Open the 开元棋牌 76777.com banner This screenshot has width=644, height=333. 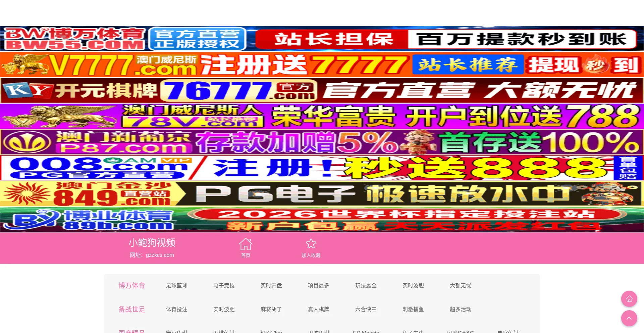pyautogui.click(x=322, y=90)
